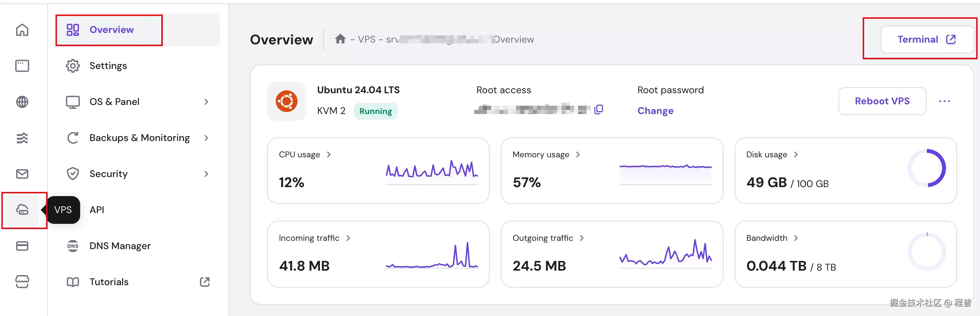Copy the root access command
The image size is (980, 316).
pyautogui.click(x=598, y=109)
